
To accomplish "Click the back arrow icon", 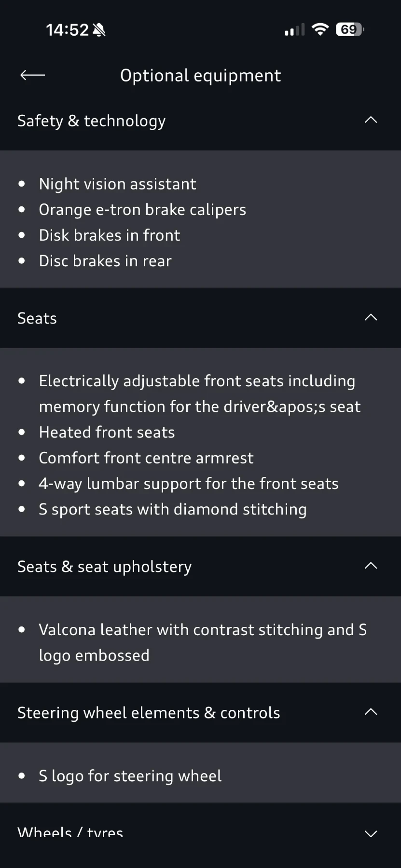I will pos(32,75).
